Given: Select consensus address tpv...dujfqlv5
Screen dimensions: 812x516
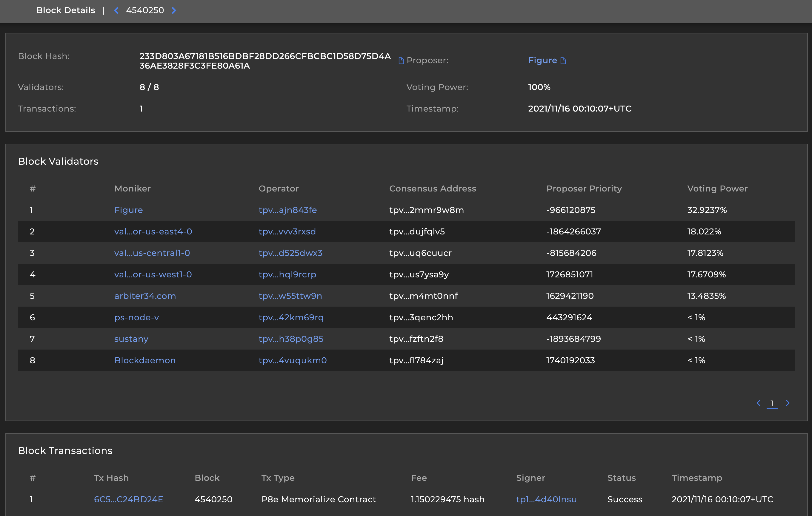Looking at the screenshot, I should click(x=417, y=231).
